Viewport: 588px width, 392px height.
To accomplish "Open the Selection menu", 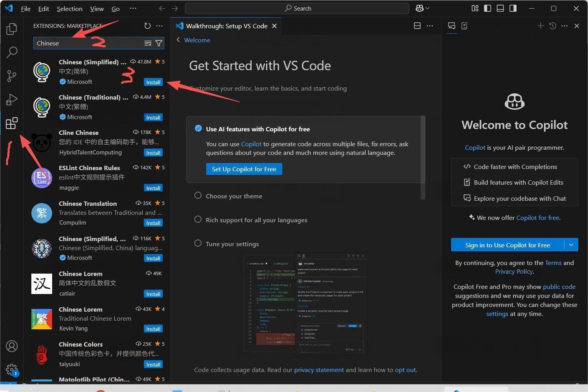I will click(69, 9).
